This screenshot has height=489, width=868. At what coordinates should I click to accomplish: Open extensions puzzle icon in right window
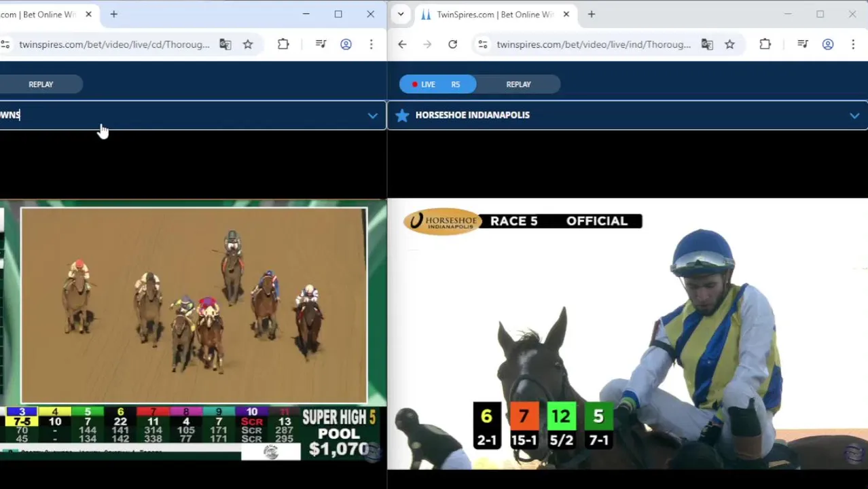(x=765, y=44)
